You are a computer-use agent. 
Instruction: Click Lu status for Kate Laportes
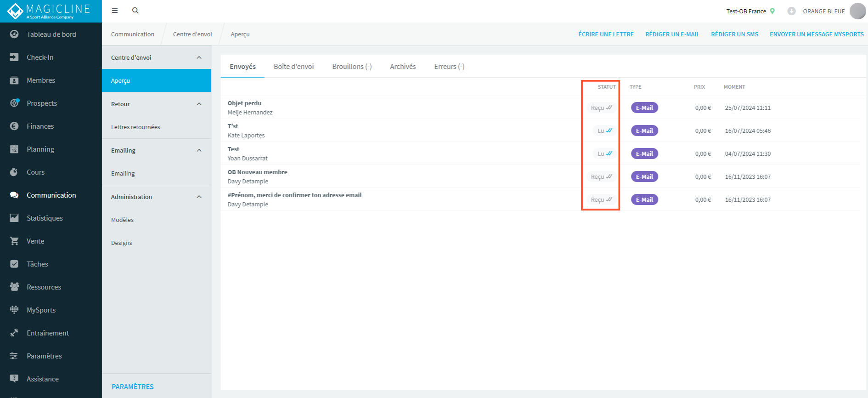coord(604,131)
